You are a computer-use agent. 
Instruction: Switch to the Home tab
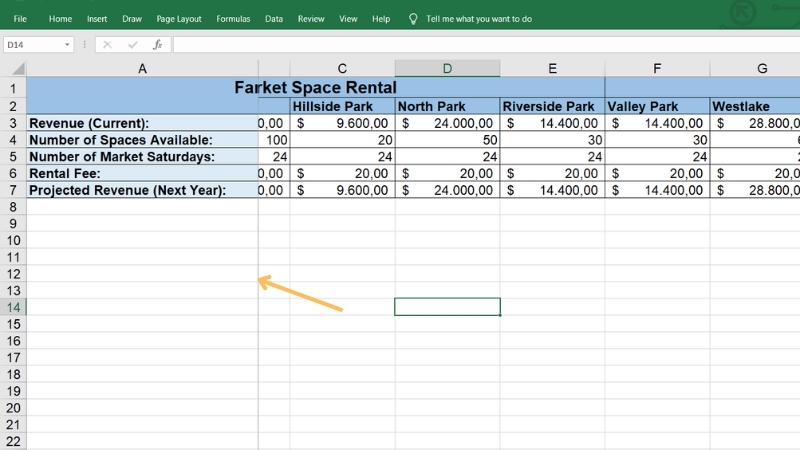pos(60,19)
